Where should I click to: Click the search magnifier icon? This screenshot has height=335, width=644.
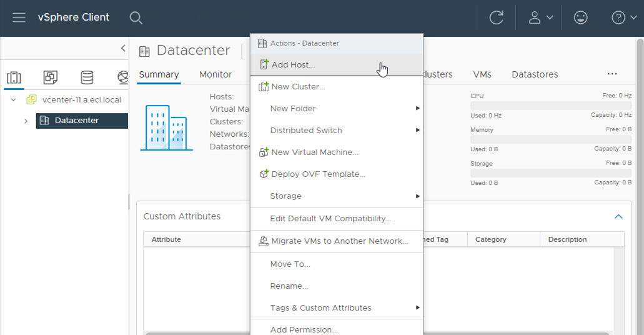[136, 17]
